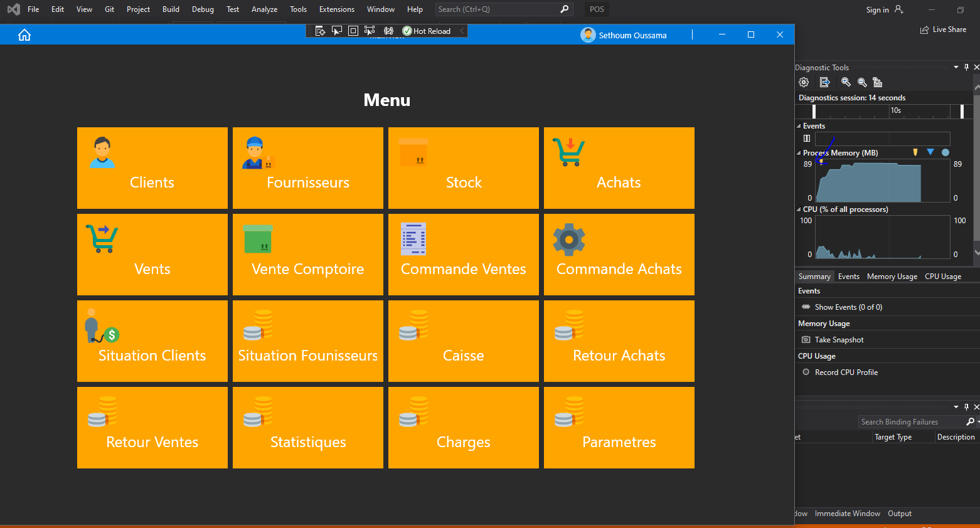Collapse the Process Memory (MB) section
The width and height of the screenshot is (980, 528).
point(798,152)
